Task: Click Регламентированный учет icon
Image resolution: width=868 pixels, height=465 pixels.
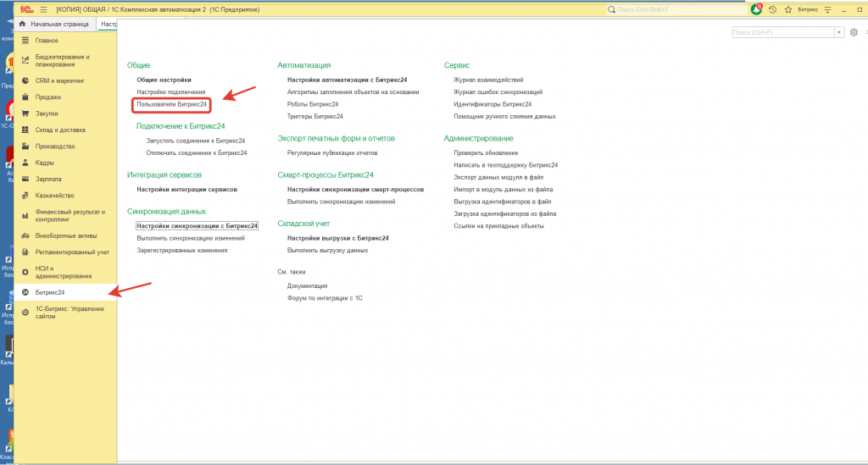Action: 25,252
